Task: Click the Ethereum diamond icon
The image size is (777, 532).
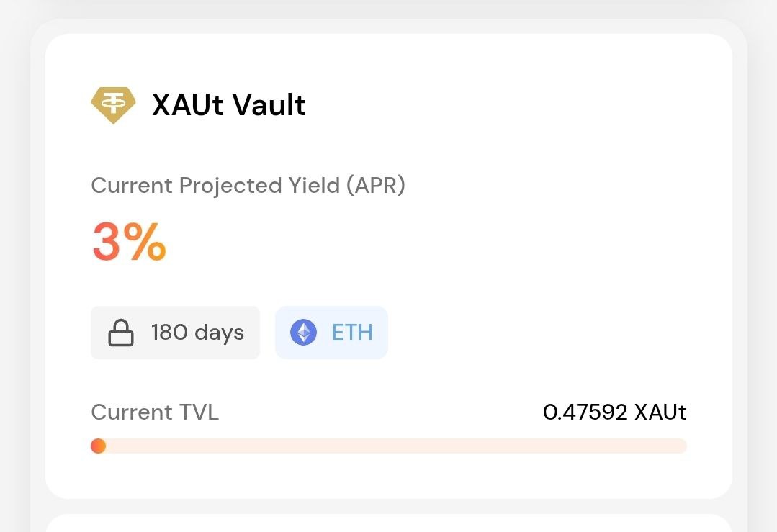Action: 303,333
